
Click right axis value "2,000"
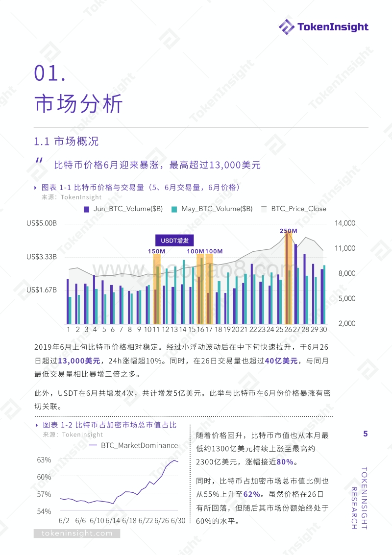(x=346, y=323)
